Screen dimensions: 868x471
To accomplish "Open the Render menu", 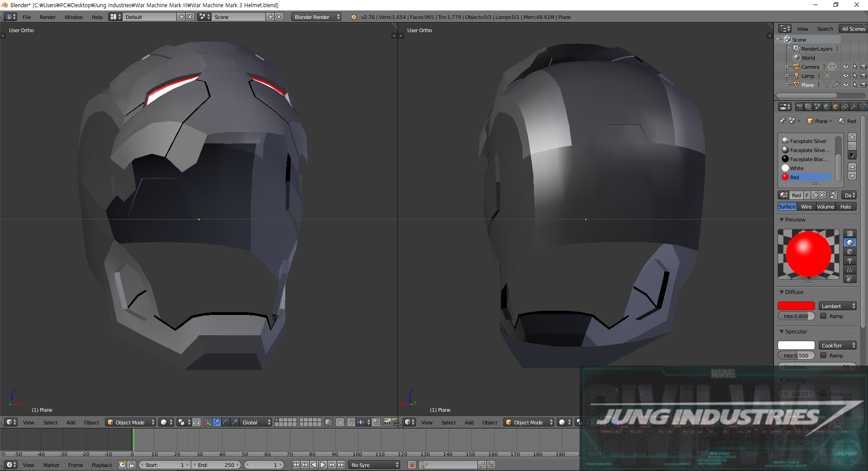I will [x=47, y=17].
